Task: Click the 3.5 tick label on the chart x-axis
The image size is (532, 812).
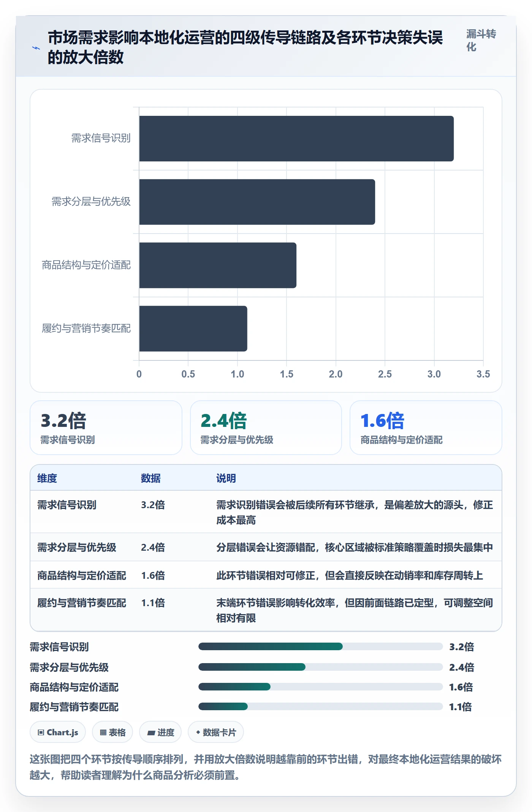Action: pyautogui.click(x=483, y=374)
